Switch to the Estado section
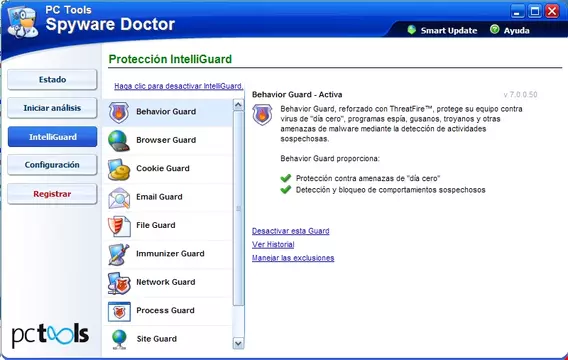 click(52, 79)
